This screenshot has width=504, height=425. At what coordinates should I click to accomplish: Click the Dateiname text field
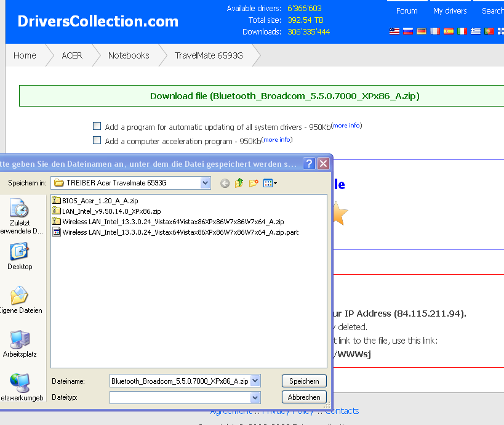coord(180,381)
